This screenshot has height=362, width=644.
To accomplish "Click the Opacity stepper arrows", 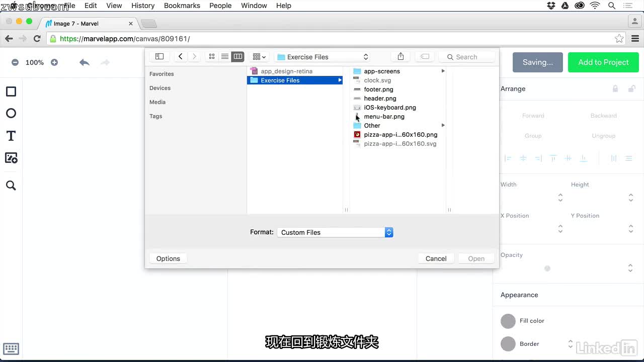I will (x=630, y=268).
